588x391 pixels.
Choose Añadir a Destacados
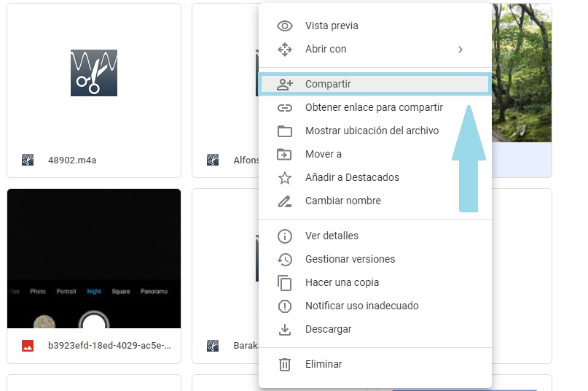pos(375,178)
